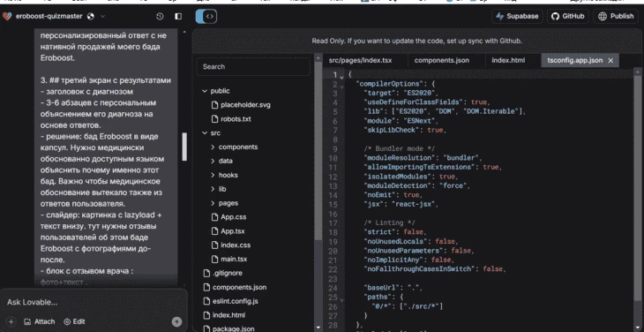Expand the hooks folder
The height and width of the screenshot is (332, 644).
click(x=213, y=175)
